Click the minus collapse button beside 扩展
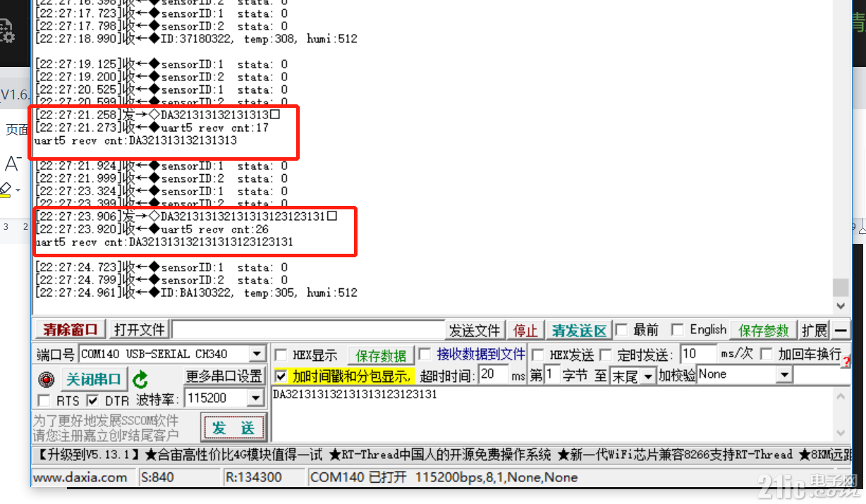 [841, 330]
